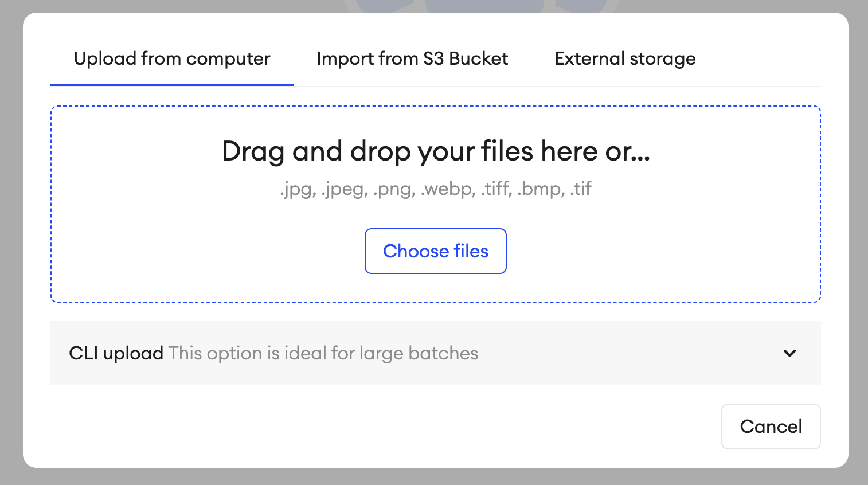Click 'This option is ideal for large batches' text
Viewport: 868px width, 485px height.
click(323, 353)
